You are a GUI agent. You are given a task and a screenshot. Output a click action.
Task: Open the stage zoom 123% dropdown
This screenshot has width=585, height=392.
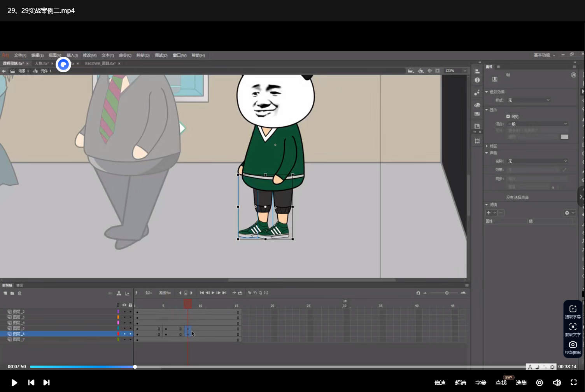464,71
